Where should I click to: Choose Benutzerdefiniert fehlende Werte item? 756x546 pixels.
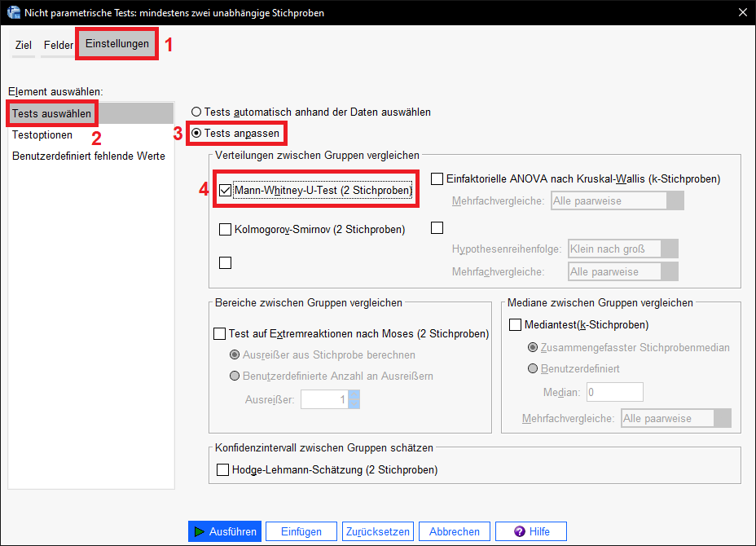click(88, 156)
